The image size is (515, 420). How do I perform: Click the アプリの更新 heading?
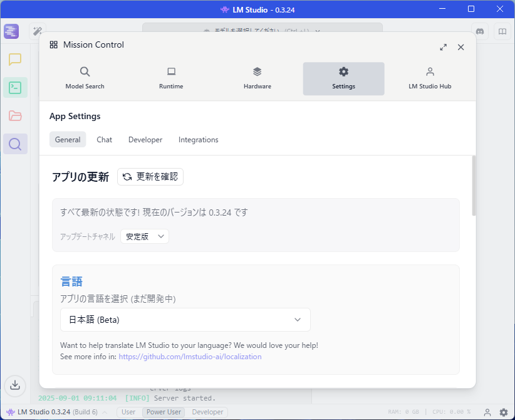80,177
